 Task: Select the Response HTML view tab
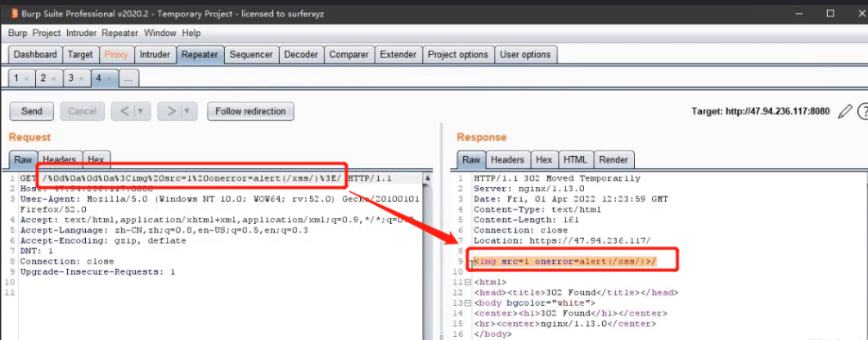(575, 159)
